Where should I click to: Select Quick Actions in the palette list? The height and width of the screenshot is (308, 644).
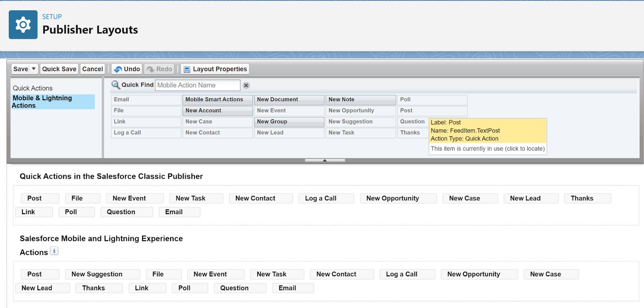(33, 88)
